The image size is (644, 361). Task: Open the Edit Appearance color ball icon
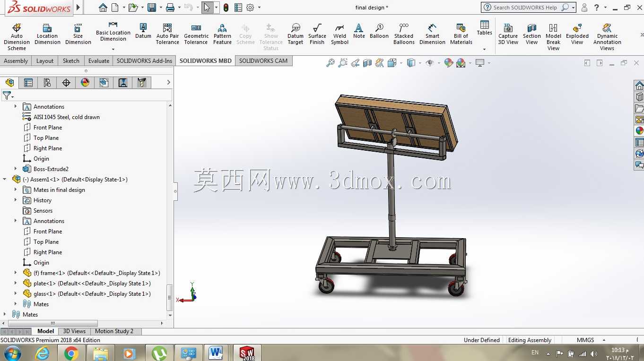pos(449,63)
